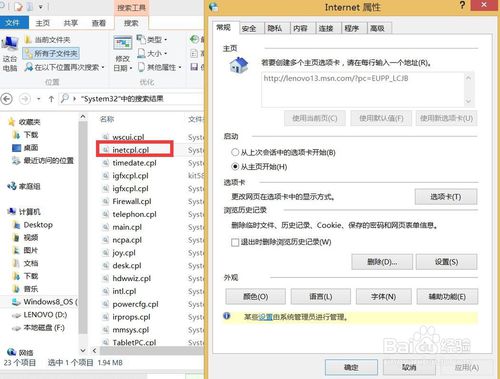Open the 搜索 ribbon tab
500x379 pixels.
131,23
